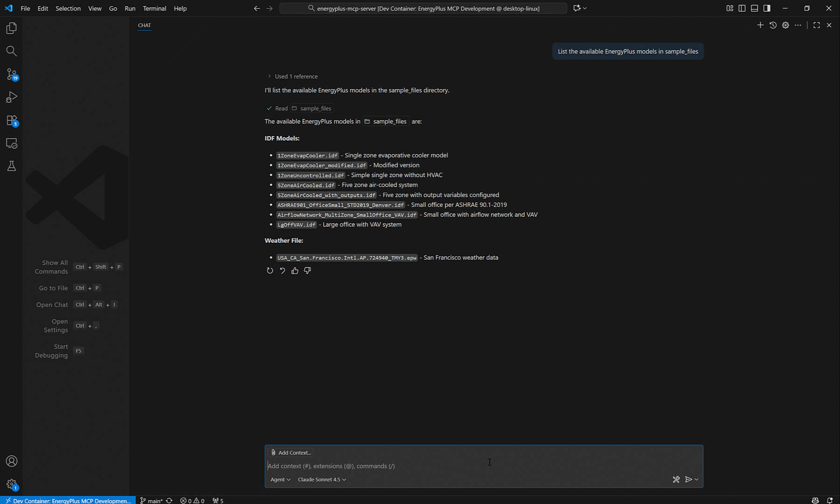Open the Terminal menu
840x504 pixels.
click(154, 8)
